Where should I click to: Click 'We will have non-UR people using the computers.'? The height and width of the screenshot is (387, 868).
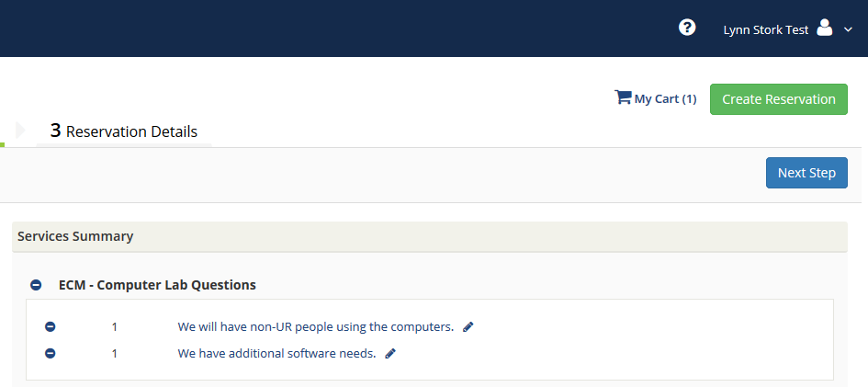tap(316, 326)
